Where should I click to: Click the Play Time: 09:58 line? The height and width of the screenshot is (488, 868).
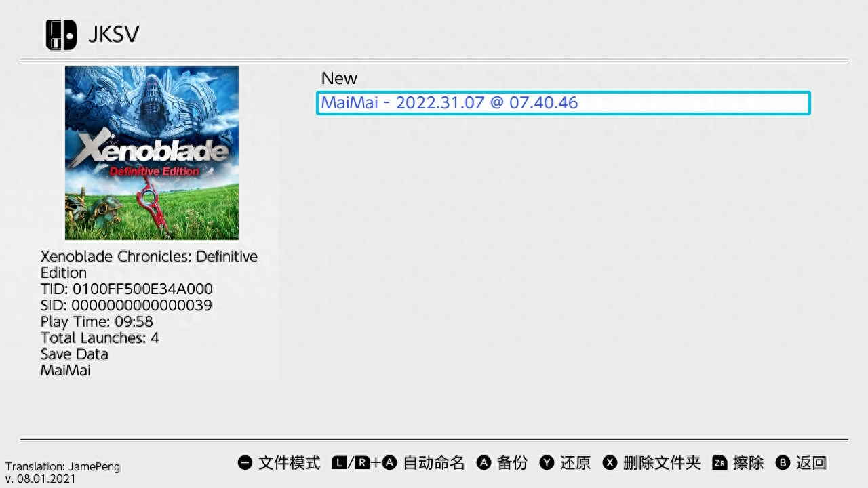click(x=97, y=321)
